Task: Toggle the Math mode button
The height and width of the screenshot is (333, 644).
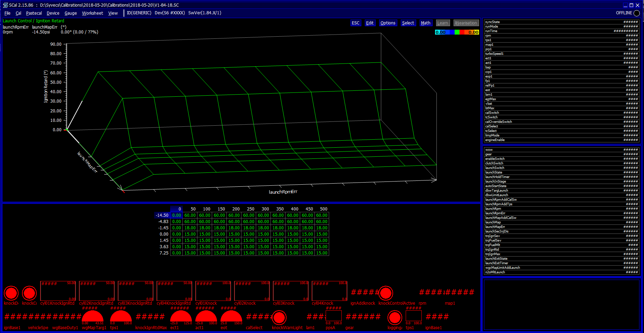Action: [426, 23]
